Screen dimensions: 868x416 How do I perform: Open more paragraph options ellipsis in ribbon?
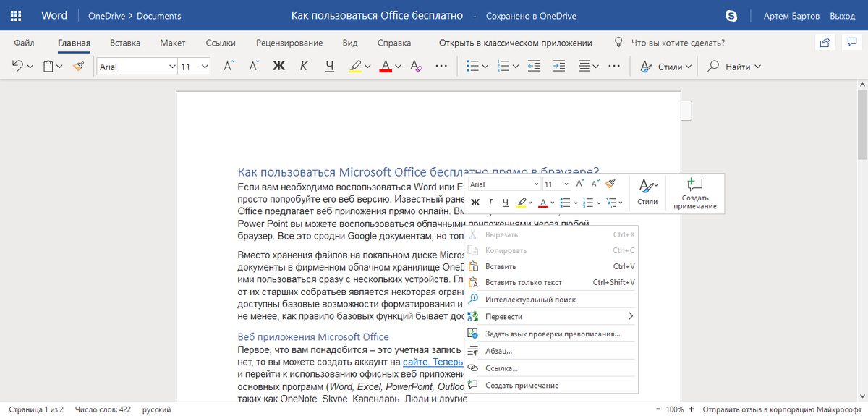coord(615,66)
